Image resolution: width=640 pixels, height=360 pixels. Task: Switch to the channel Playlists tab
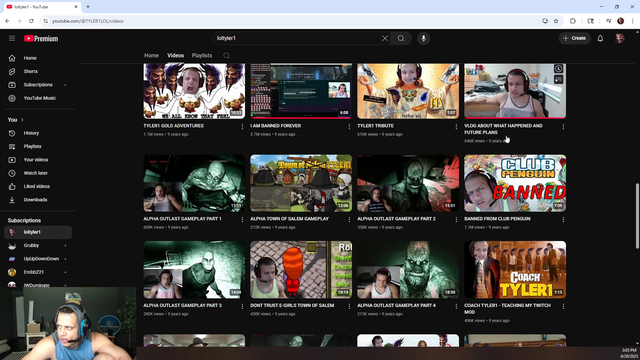pyautogui.click(x=202, y=56)
